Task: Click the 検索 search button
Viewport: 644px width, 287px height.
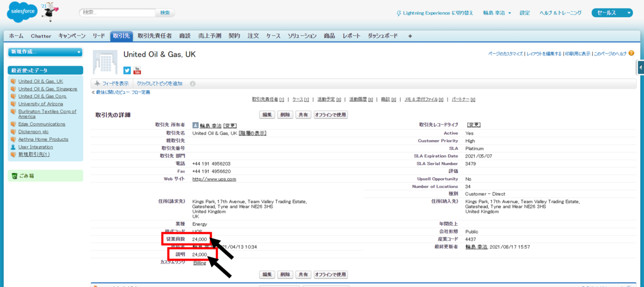Action: pyautogui.click(x=165, y=12)
